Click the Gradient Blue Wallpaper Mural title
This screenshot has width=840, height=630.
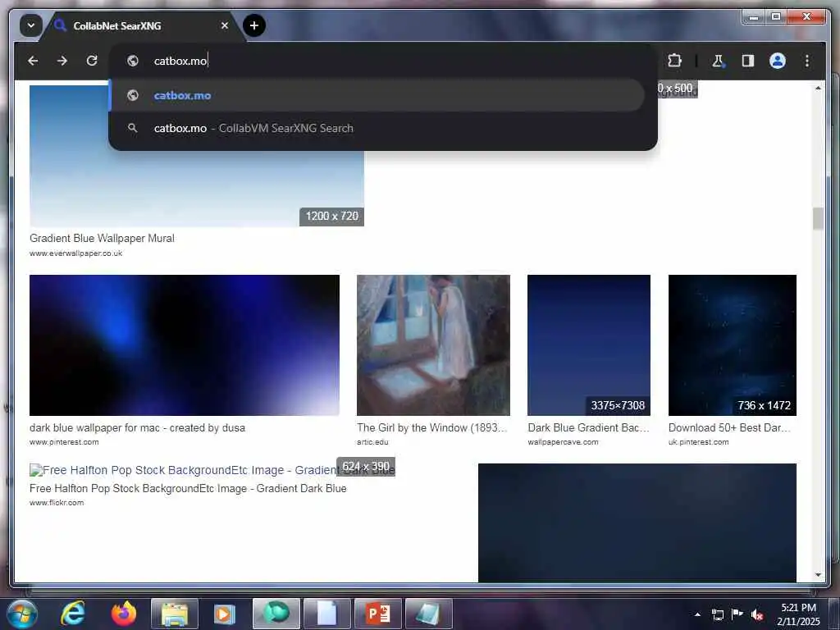[x=102, y=239]
